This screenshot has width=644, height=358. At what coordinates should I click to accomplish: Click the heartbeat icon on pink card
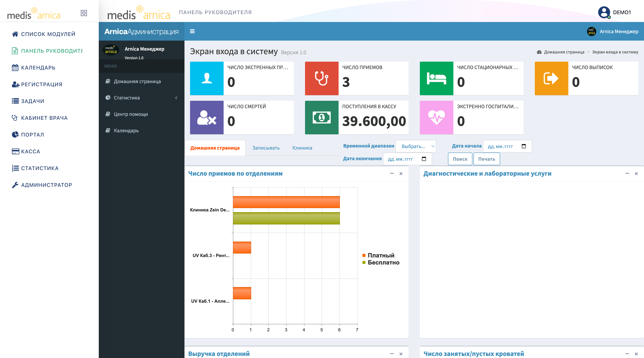(x=436, y=117)
